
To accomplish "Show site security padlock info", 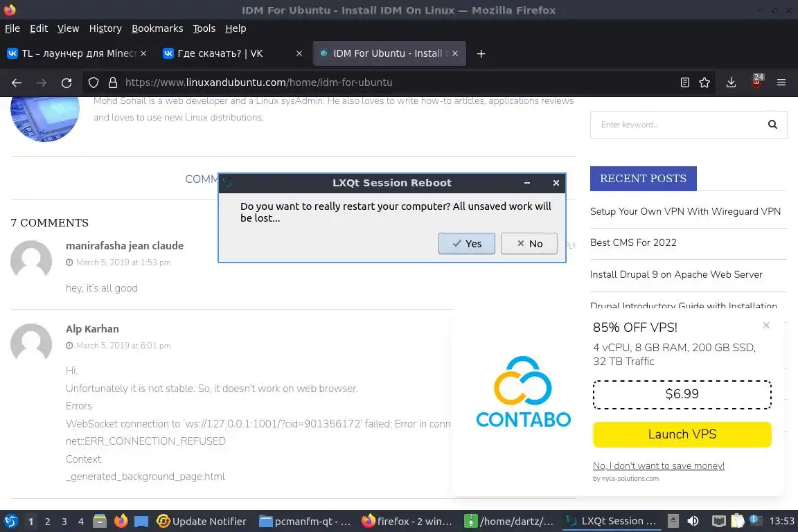I will (113, 82).
